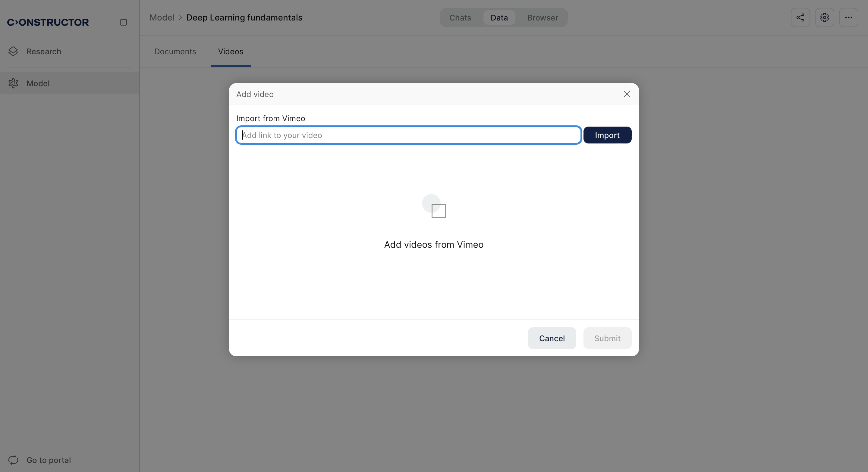This screenshot has height=472, width=868.
Task: Switch to the Data view
Action: (499, 17)
